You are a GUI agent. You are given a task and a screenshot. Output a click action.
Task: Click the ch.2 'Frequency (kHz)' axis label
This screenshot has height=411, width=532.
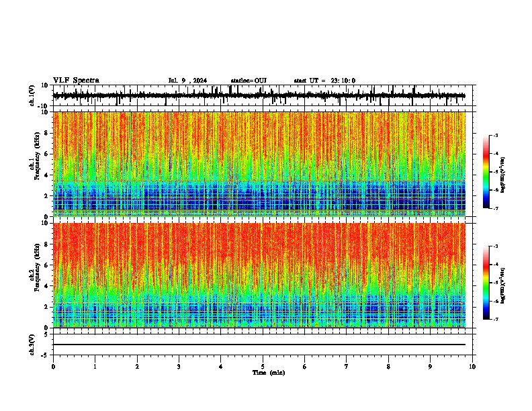click(36, 267)
